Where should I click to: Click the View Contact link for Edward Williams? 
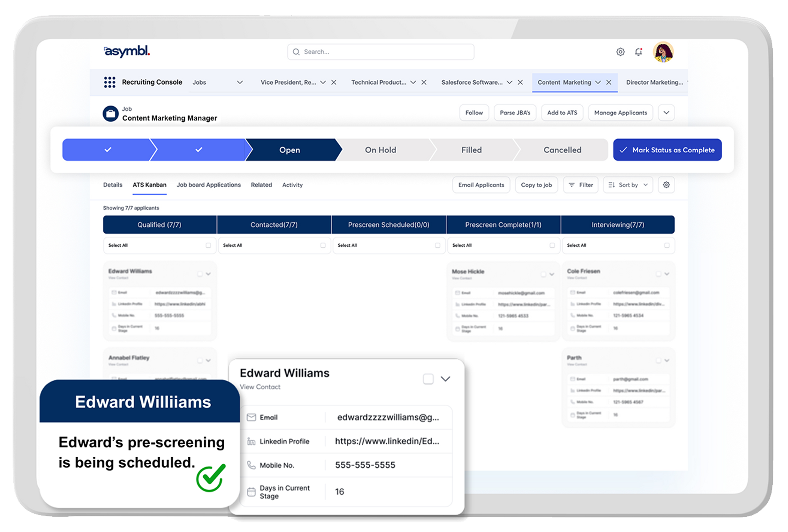260,387
